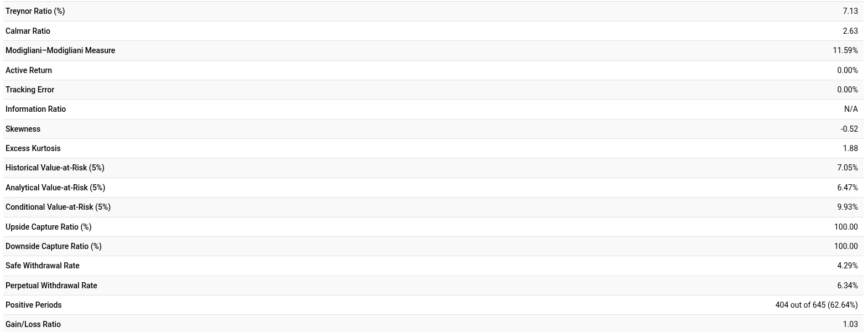Click the Skewness value -0.52
This screenshot has height=332, width=868.
849,129
